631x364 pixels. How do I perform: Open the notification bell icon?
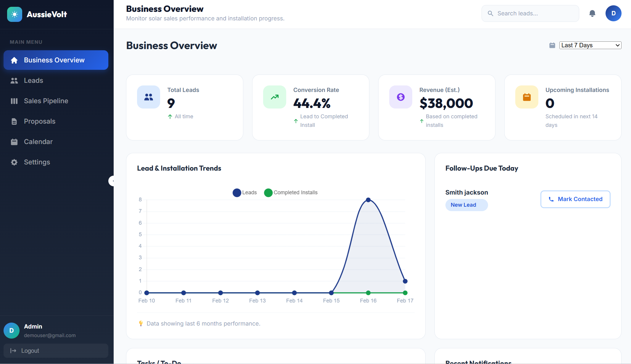tap(592, 13)
